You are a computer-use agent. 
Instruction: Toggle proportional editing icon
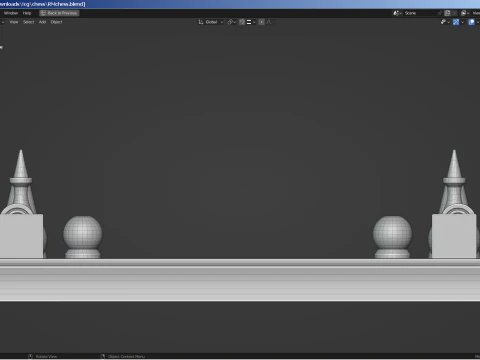(x=262, y=22)
